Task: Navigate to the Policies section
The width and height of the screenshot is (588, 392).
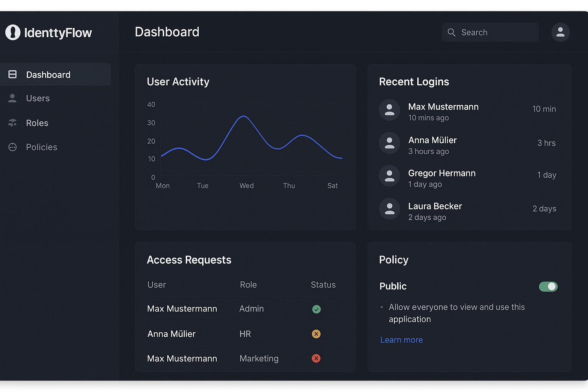Action: click(41, 147)
